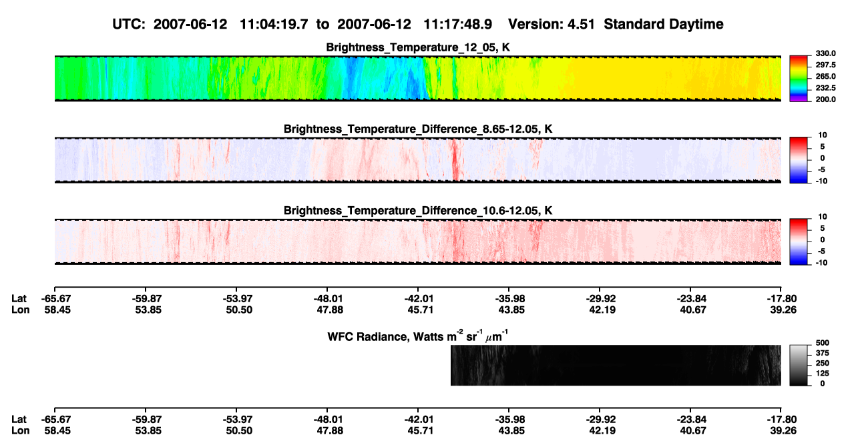
Task: Click latitude -23.84 below the WFC Radiance panel
Action: [x=691, y=419]
